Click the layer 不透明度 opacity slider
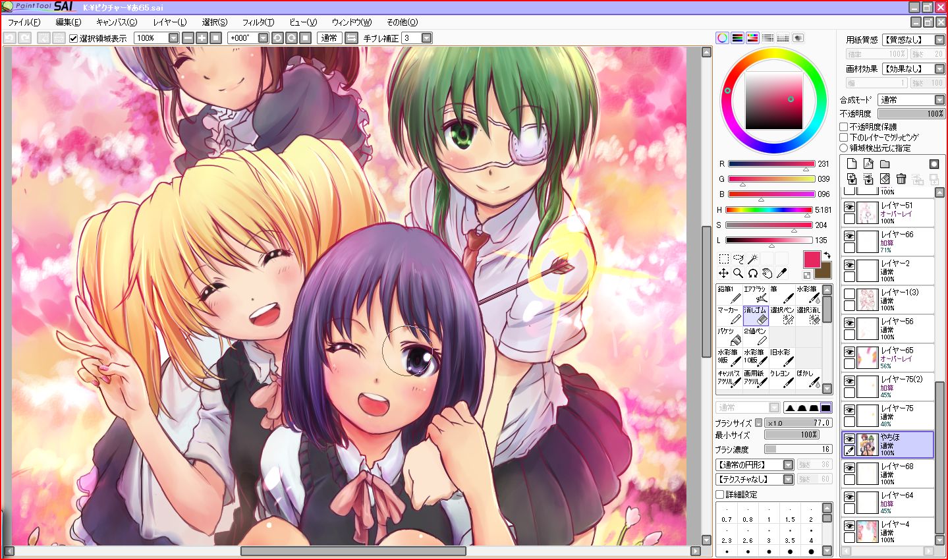 coord(911,114)
